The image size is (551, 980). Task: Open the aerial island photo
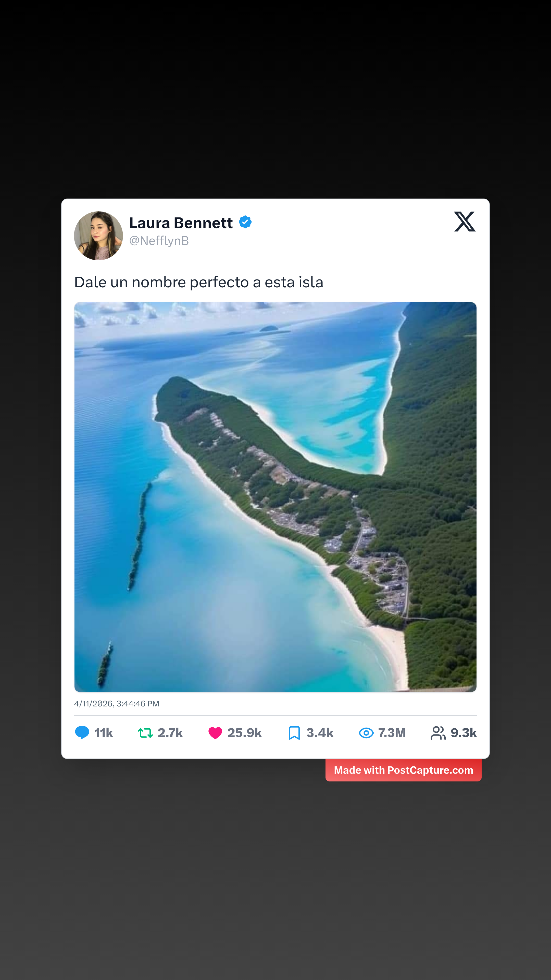pyautogui.click(x=275, y=496)
